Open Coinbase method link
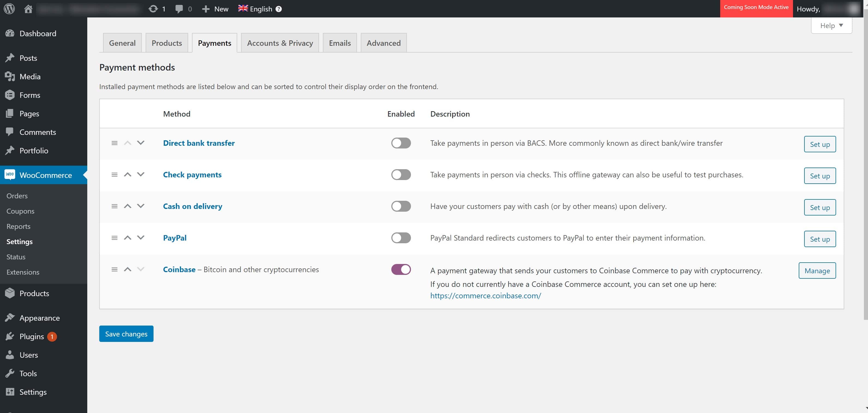The image size is (868, 413). coord(179,270)
